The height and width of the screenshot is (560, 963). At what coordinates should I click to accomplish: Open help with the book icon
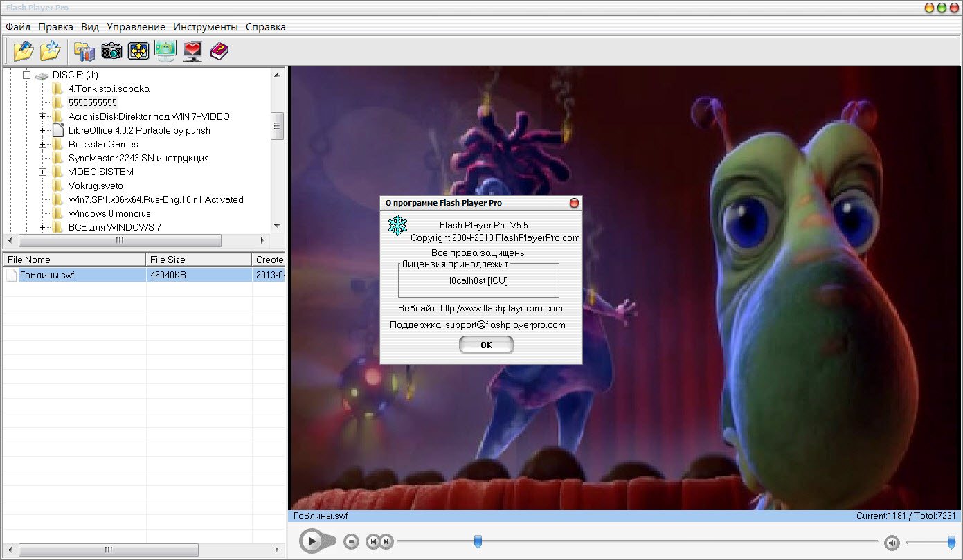[x=219, y=51]
